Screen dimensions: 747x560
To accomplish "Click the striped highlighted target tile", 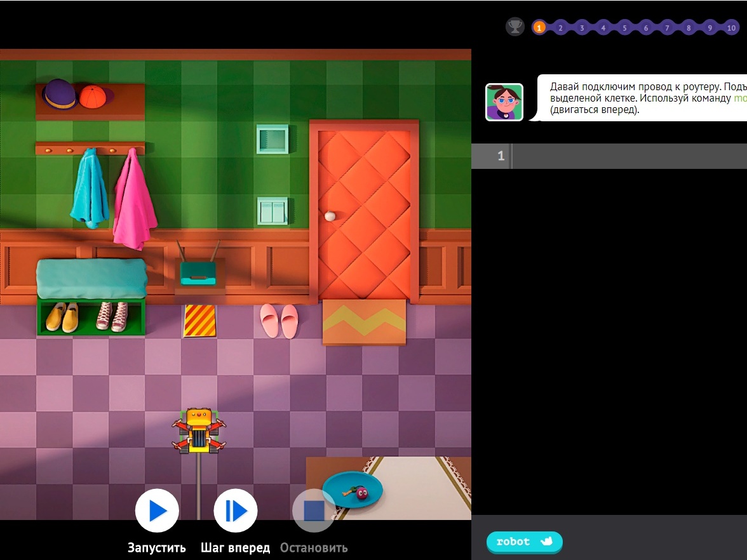I will tap(199, 321).
